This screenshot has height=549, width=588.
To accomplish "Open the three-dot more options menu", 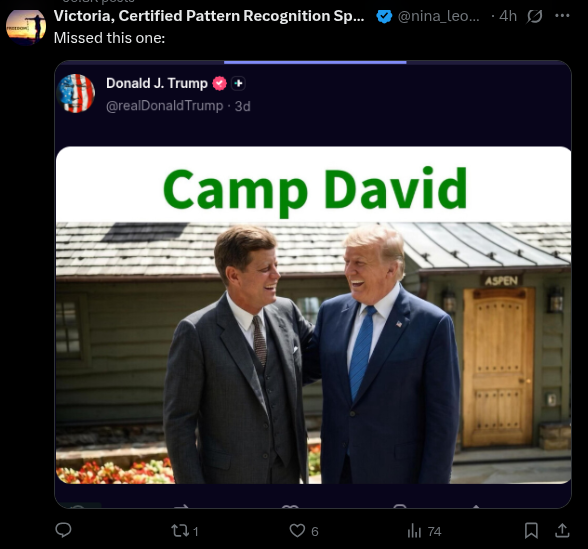I will pyautogui.click(x=562, y=16).
